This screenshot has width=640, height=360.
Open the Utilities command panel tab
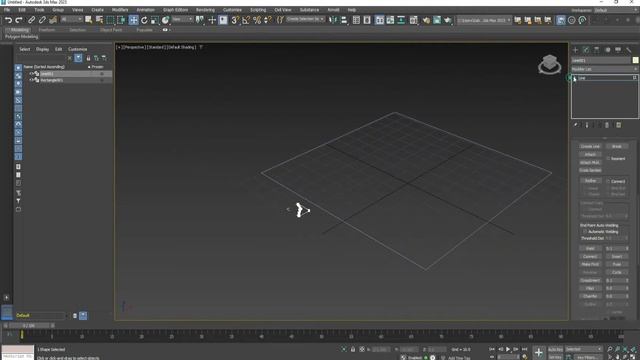(629, 50)
